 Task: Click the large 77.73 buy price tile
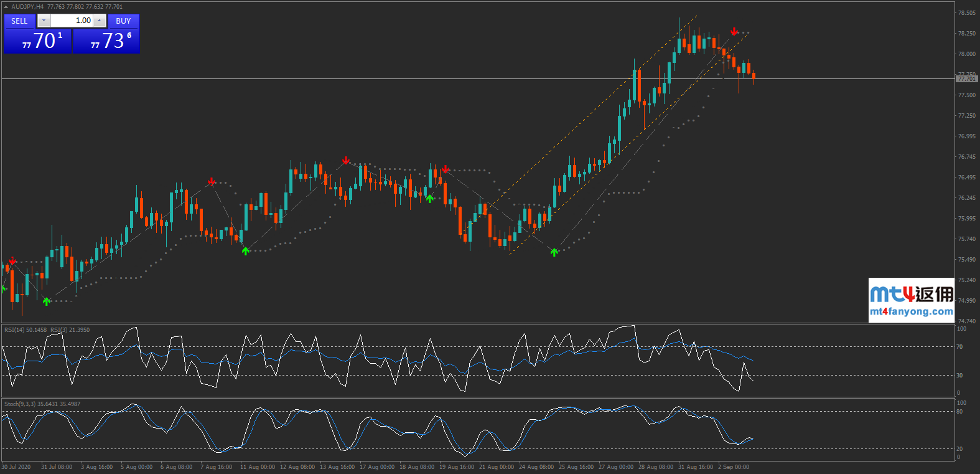coord(106,41)
